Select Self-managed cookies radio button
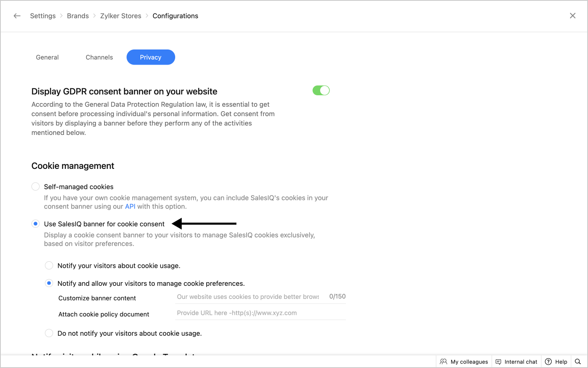 (x=36, y=186)
